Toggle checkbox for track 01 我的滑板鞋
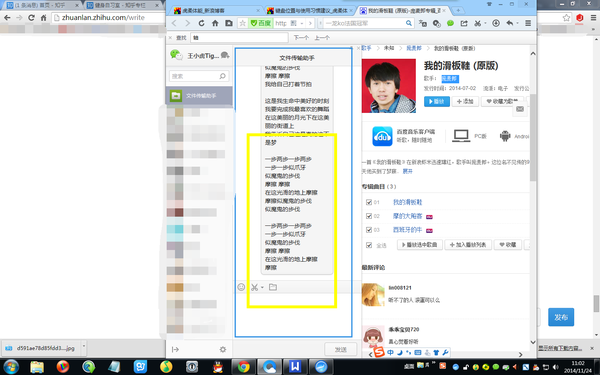 click(369, 202)
